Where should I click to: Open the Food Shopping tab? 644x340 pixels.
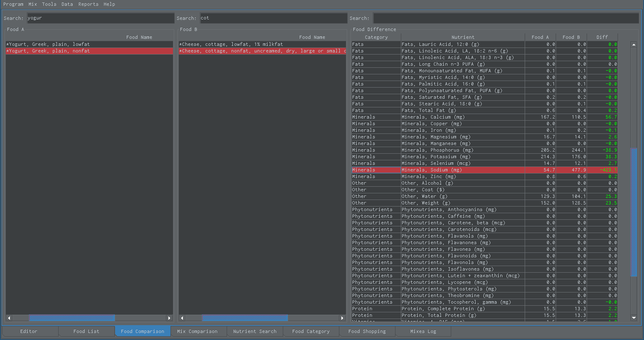[x=367, y=331]
